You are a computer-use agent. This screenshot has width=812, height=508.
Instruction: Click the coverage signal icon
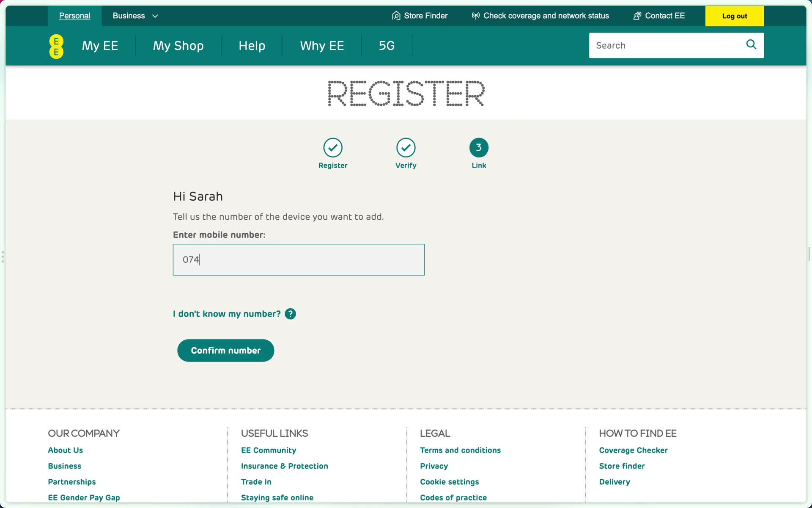pos(476,16)
